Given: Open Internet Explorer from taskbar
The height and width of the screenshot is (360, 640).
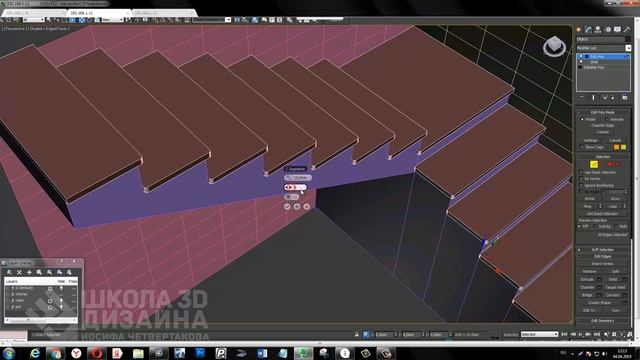Looking at the screenshot, I should [35, 353].
